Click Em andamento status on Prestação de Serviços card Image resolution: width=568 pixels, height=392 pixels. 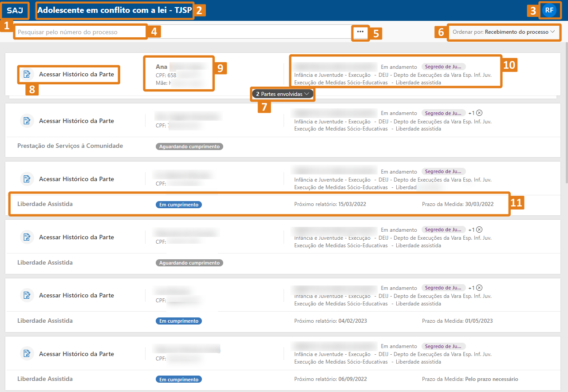click(399, 113)
